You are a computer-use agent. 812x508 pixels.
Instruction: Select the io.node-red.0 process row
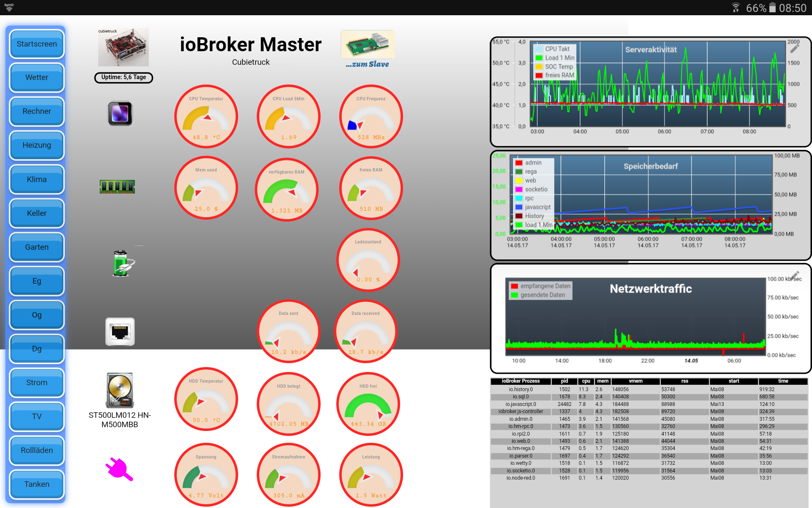coord(649,478)
